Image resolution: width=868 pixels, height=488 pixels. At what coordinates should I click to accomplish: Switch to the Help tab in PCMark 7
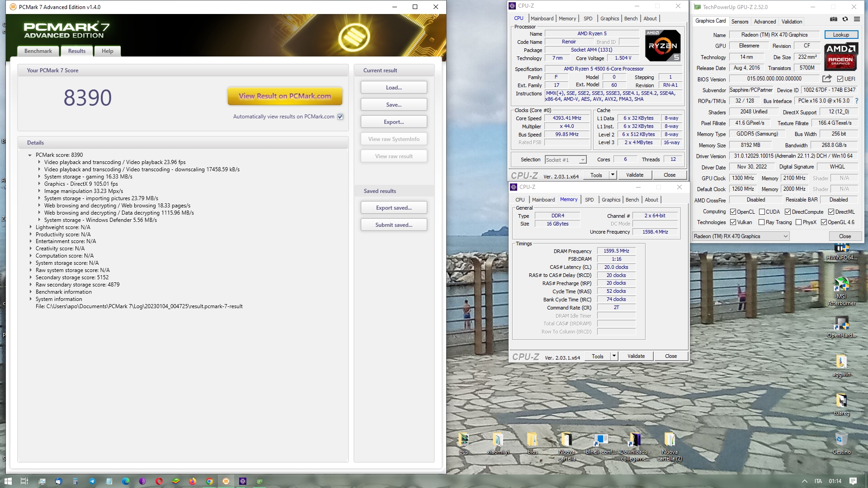coord(108,51)
